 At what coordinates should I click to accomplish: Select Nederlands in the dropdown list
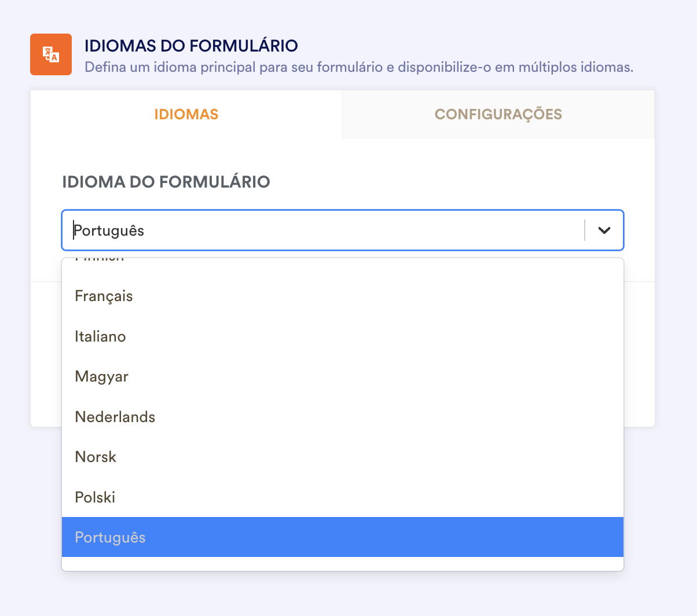[x=115, y=416]
